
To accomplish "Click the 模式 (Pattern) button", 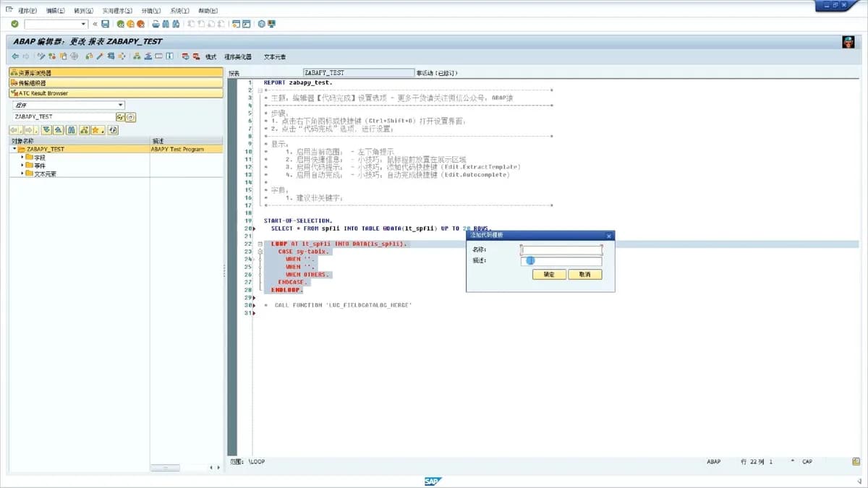I will coord(210,56).
